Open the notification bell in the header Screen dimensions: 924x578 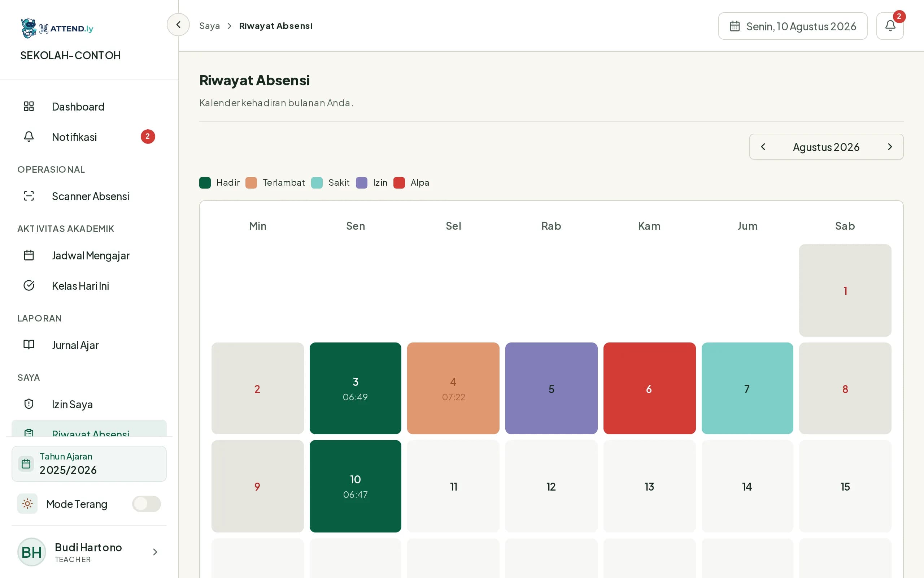(x=890, y=26)
